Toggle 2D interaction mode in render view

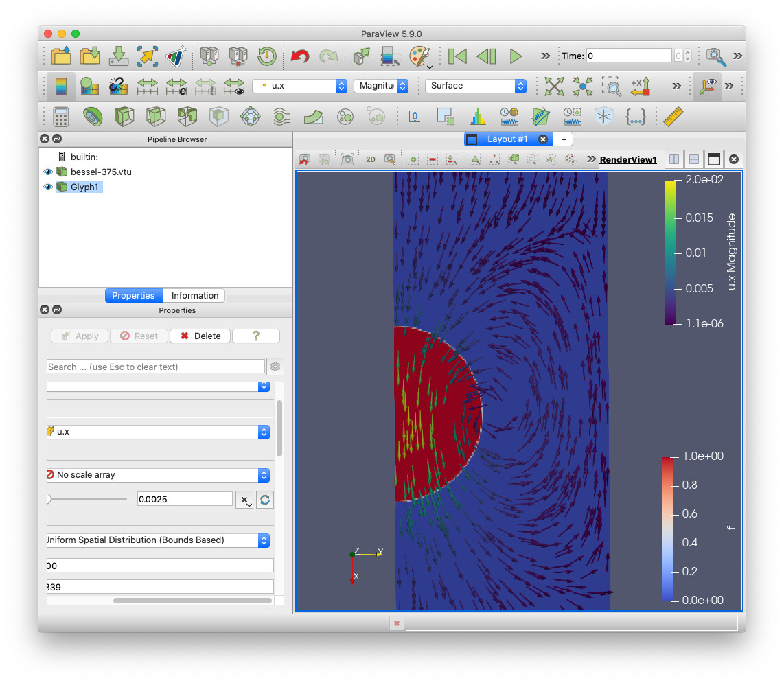pyautogui.click(x=370, y=159)
